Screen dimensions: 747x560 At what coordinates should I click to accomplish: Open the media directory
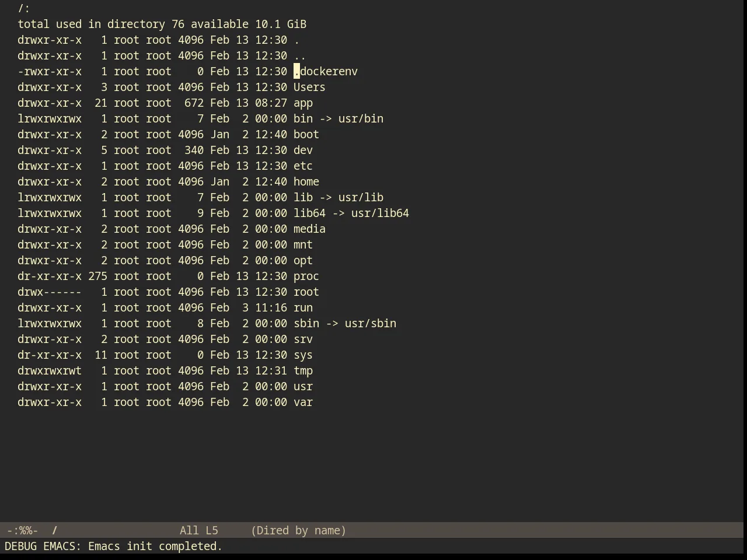tap(309, 229)
